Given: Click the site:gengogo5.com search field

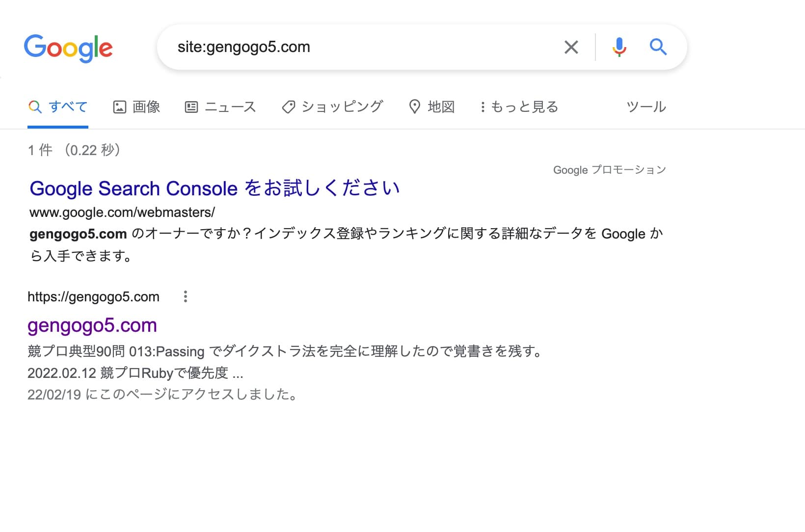Looking at the screenshot, I should (x=363, y=47).
